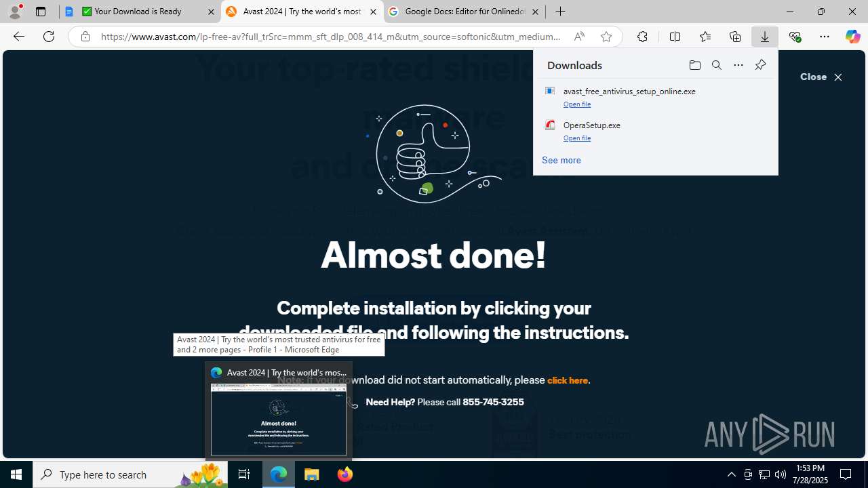This screenshot has width=868, height=488.
Task: Open file link for avast_free_antivirus_setup_online.exe
Action: coord(577,104)
